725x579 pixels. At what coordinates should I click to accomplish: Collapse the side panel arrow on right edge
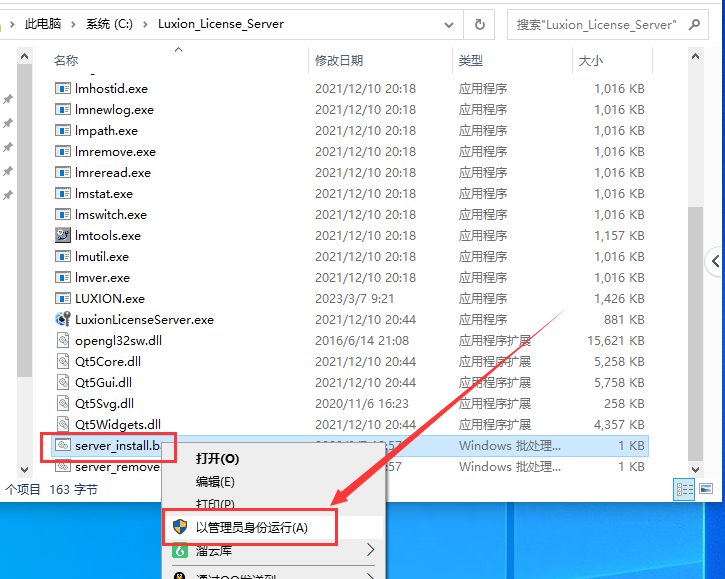715,261
